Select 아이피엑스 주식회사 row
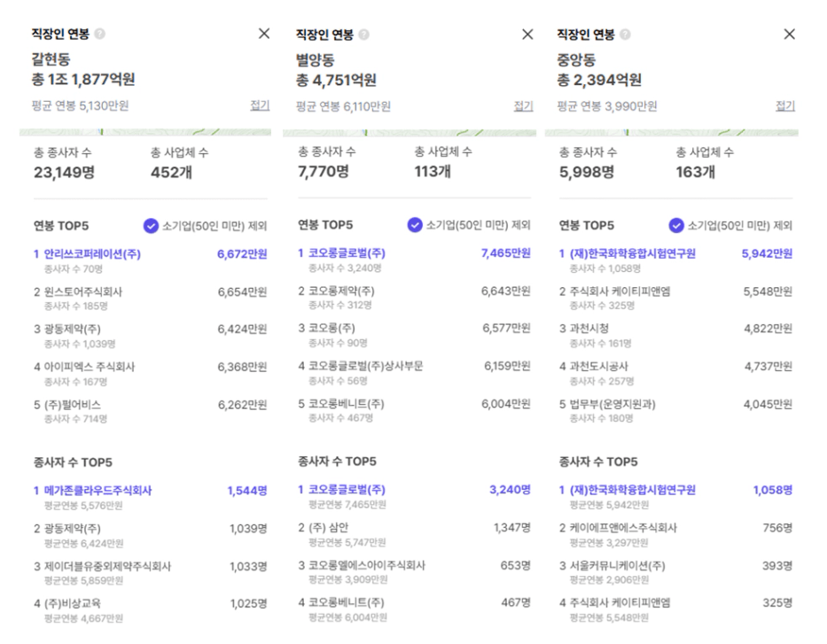Image resolution: width=827 pixels, height=644 pixels. (151, 374)
